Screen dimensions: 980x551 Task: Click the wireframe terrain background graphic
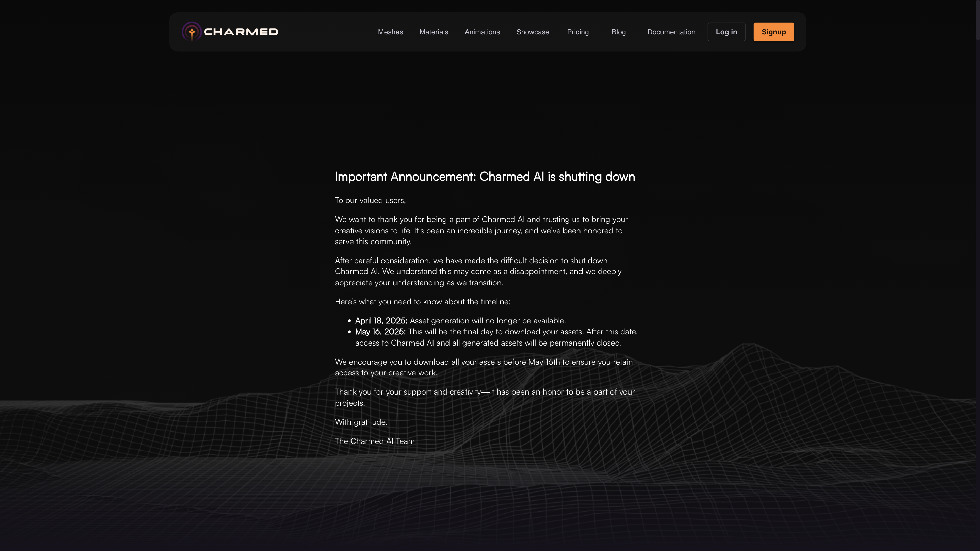[x=761, y=418]
